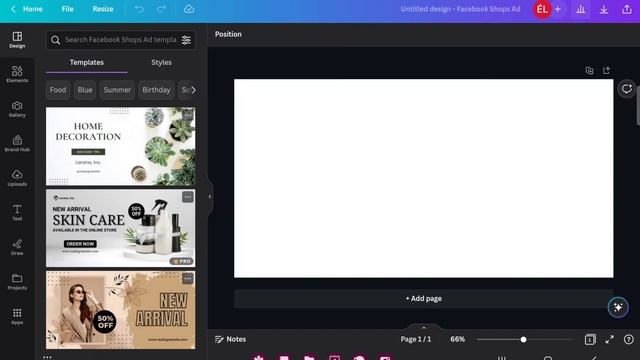
Task: Click the cloud save status icon
Action: click(x=189, y=9)
